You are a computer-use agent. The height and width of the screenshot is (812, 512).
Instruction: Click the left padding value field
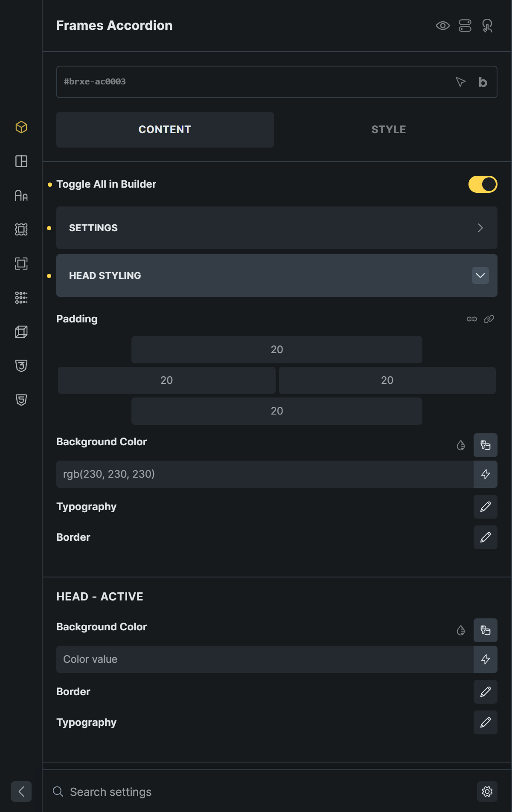coord(167,380)
